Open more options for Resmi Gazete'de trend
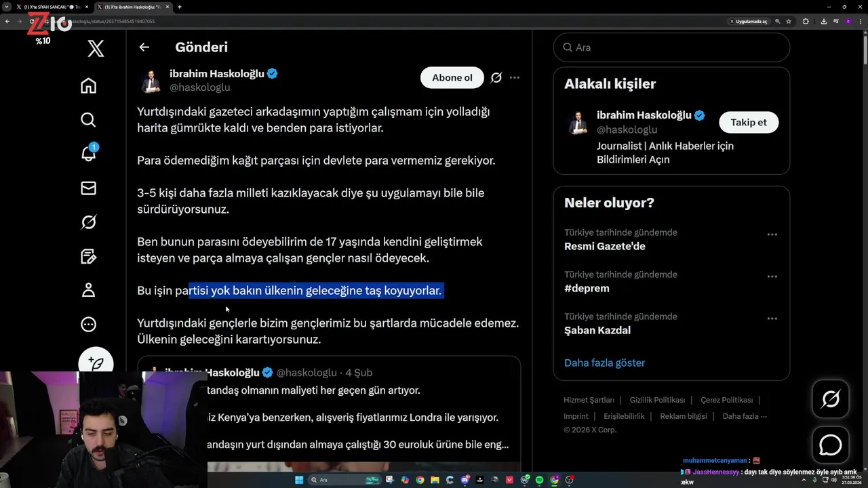868x488 pixels. coord(772,235)
